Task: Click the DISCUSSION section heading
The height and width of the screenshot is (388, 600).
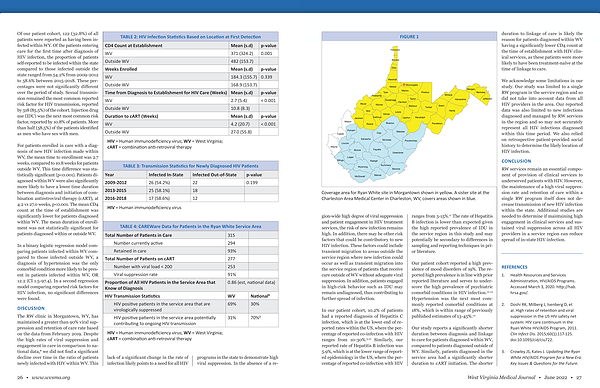Action: (x=31, y=308)
